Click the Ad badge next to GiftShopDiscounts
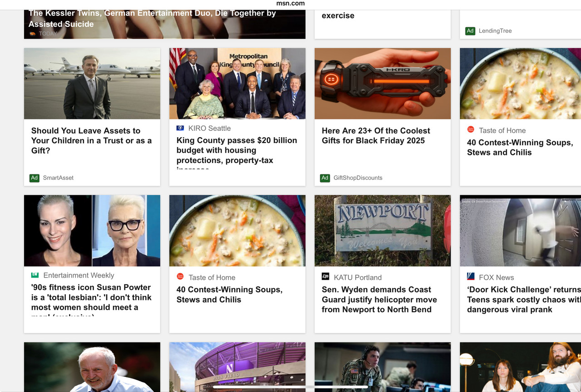 [x=325, y=178]
